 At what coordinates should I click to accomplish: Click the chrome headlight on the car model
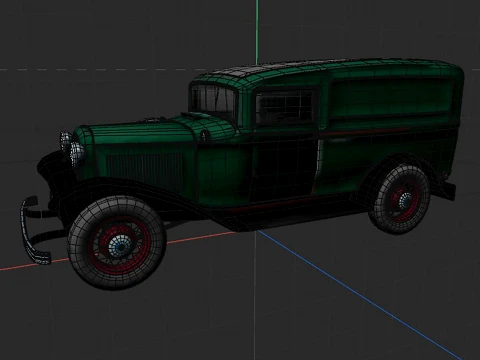pos(76,153)
